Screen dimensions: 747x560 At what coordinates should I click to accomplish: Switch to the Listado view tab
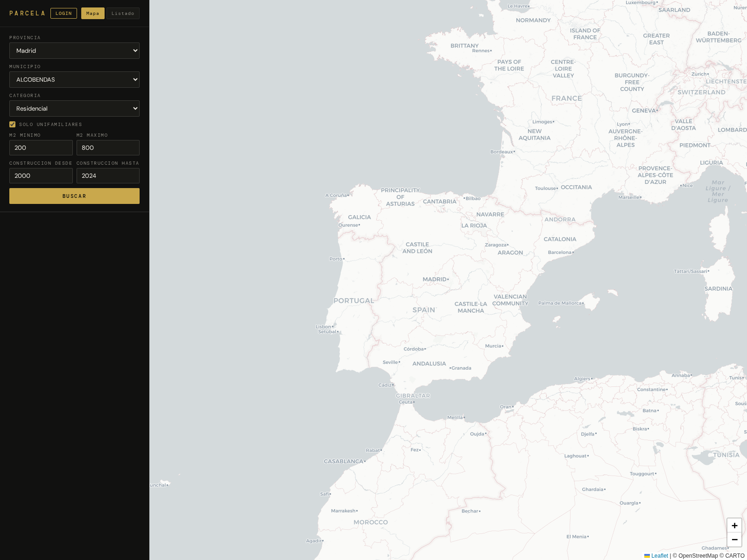click(x=123, y=13)
